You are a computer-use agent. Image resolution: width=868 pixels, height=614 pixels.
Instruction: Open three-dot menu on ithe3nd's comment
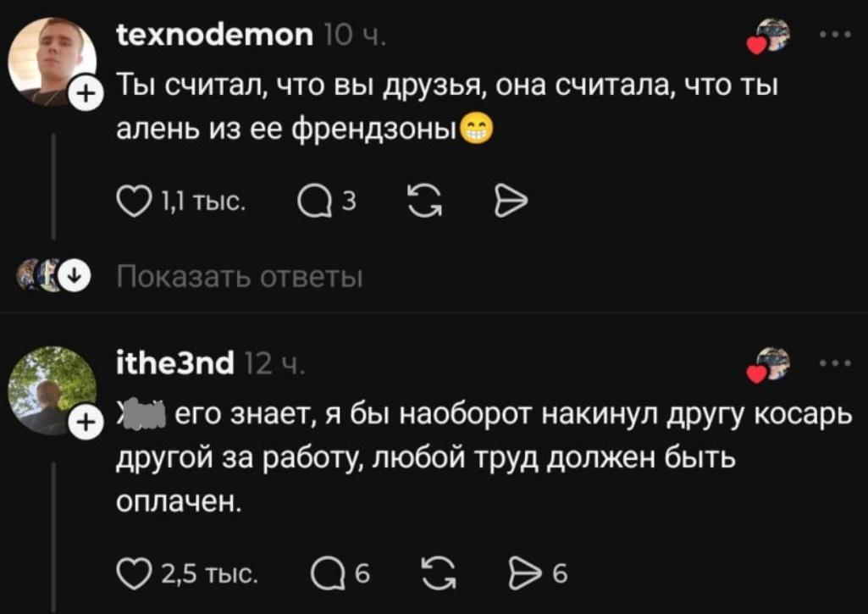[x=835, y=364]
